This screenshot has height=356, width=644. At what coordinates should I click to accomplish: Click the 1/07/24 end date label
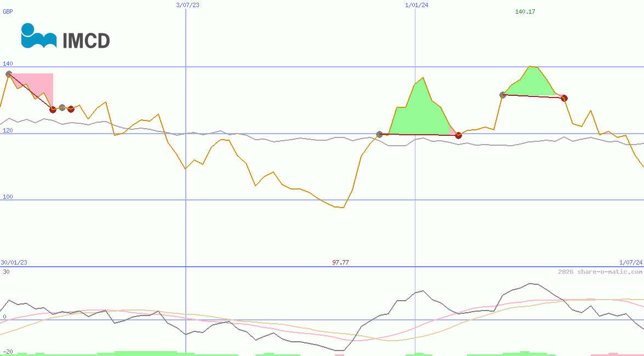[630, 262]
